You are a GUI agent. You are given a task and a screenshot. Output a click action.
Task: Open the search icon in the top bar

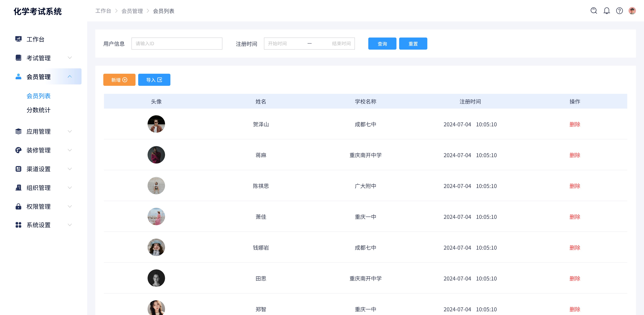tap(594, 11)
